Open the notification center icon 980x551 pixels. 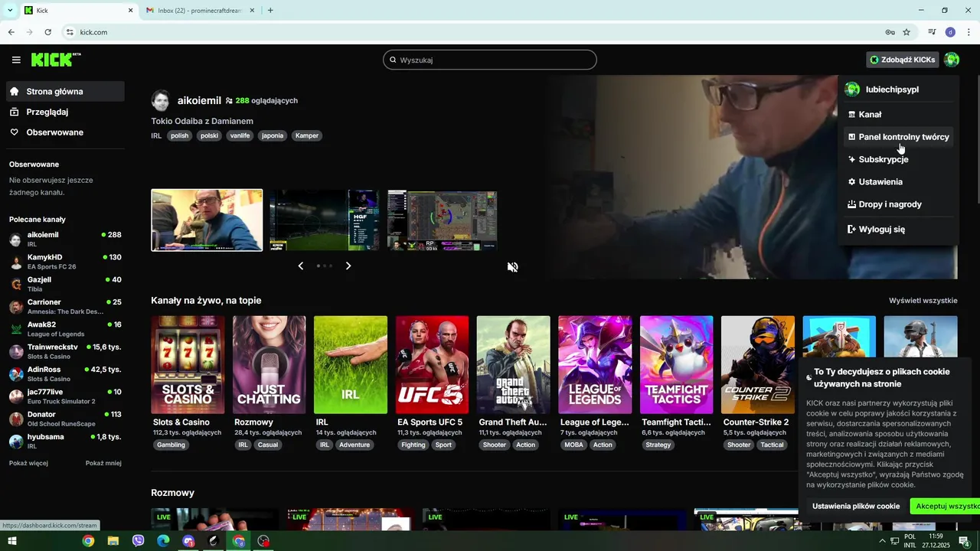click(964, 541)
